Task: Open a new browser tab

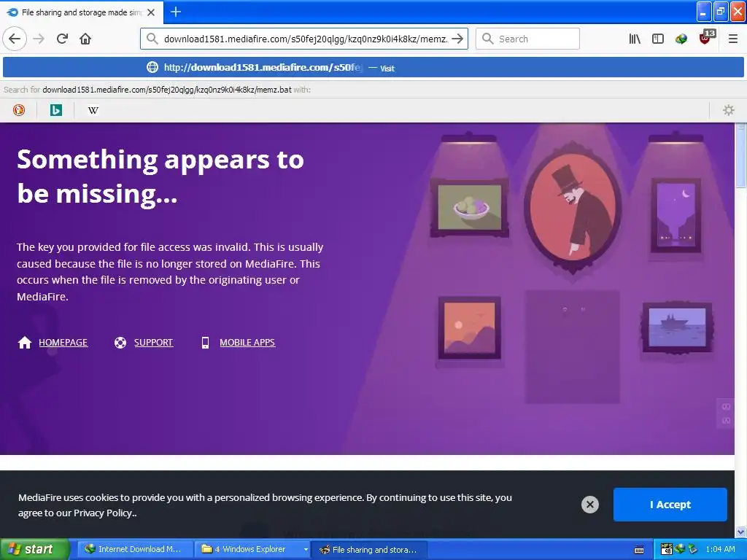Action: click(175, 12)
